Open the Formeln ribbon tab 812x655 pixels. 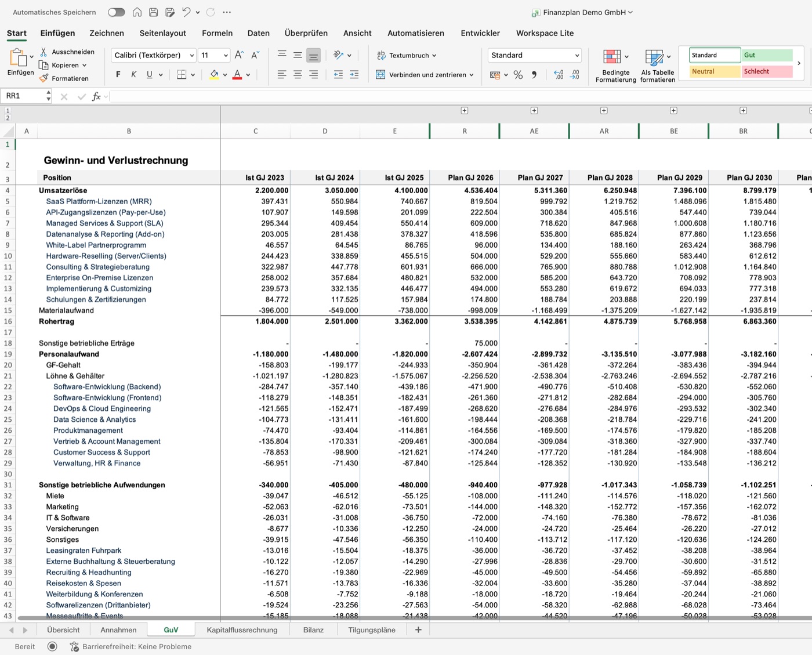pyautogui.click(x=217, y=33)
